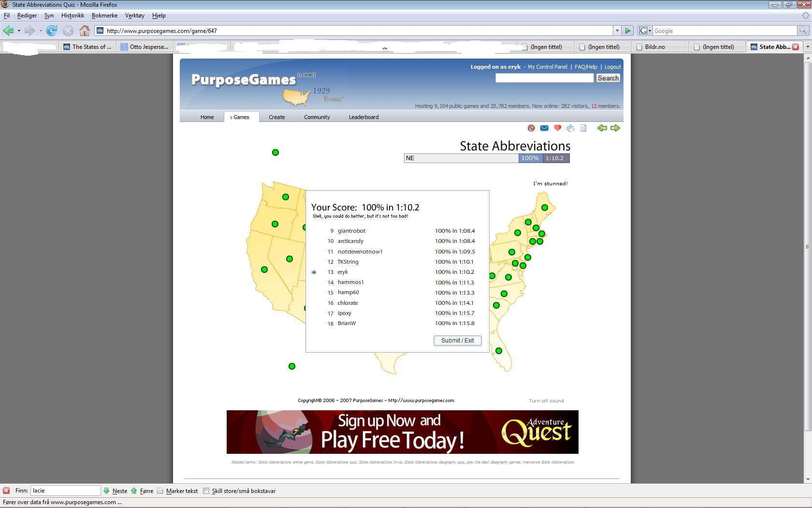Click the Adventure Quest ad banner
Image resolution: width=812 pixels, height=508 pixels.
click(403, 432)
